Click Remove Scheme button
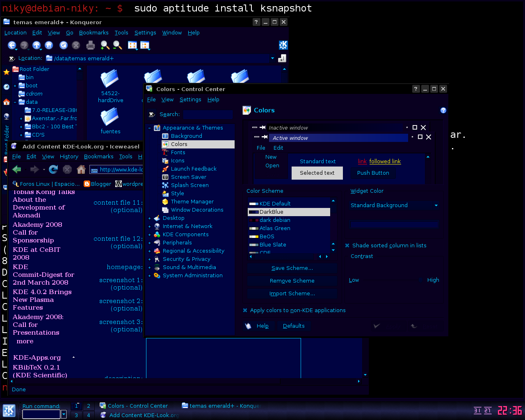The height and width of the screenshot is (420, 525). (x=292, y=281)
